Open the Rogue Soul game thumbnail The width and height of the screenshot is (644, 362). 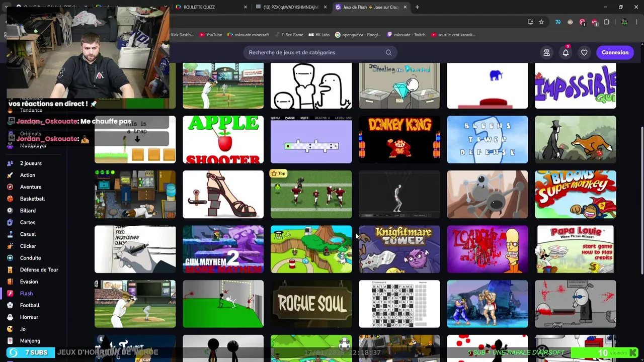[x=311, y=304]
